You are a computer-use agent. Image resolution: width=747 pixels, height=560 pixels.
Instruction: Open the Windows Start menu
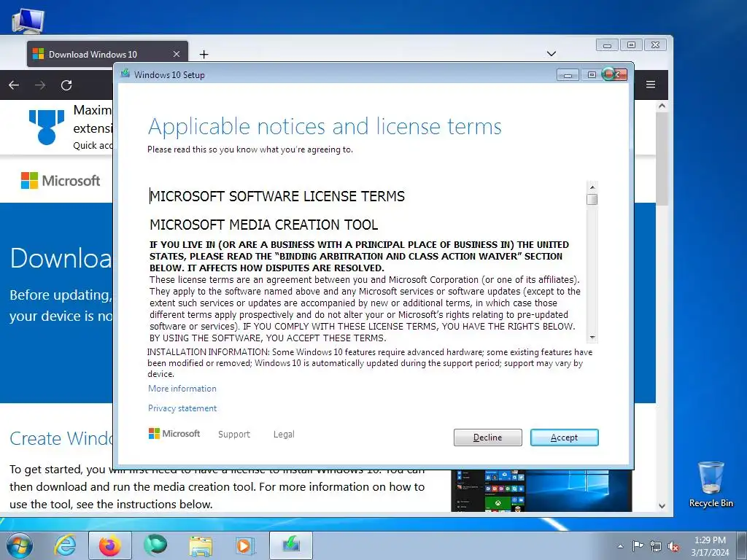point(20,545)
